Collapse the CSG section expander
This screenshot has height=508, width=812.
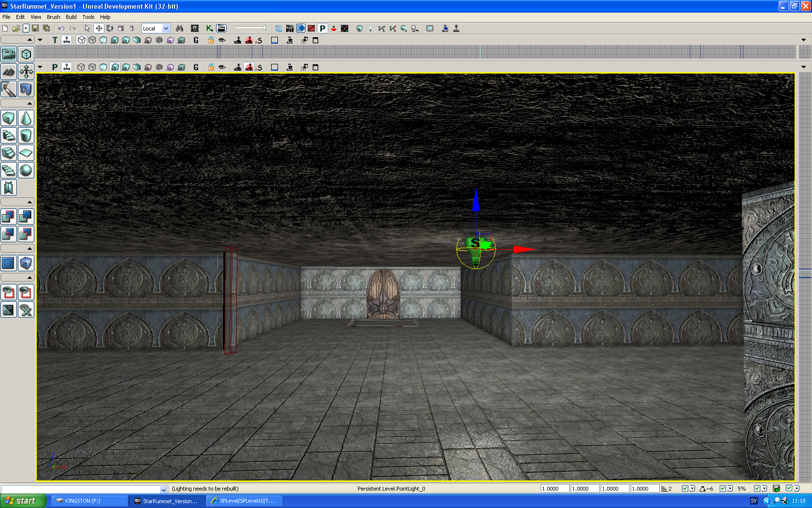point(17,202)
